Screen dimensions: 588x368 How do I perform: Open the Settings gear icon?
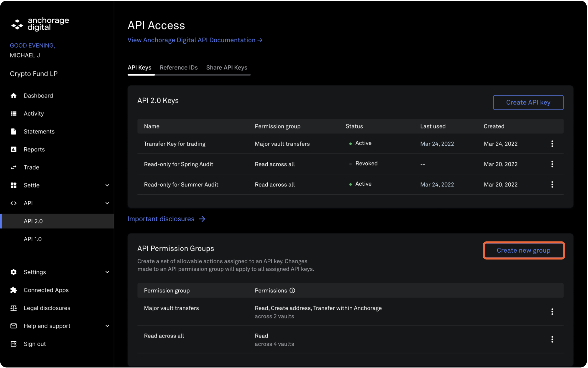click(14, 272)
